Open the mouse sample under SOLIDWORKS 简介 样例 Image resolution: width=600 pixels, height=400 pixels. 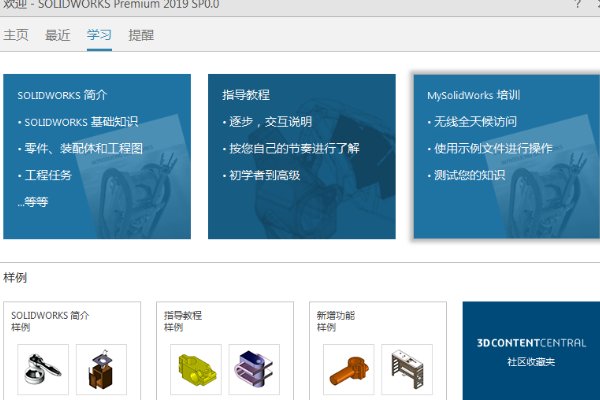(x=43, y=369)
